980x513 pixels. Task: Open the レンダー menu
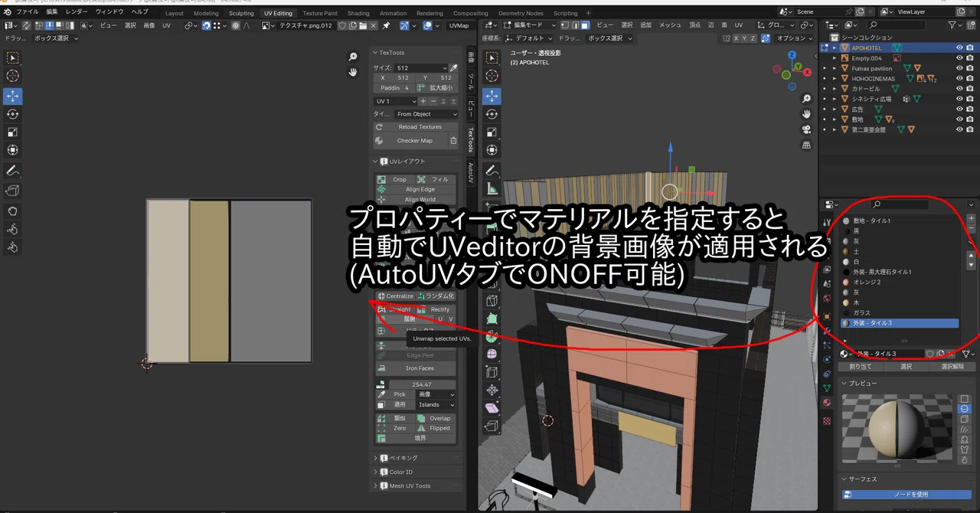77,12
